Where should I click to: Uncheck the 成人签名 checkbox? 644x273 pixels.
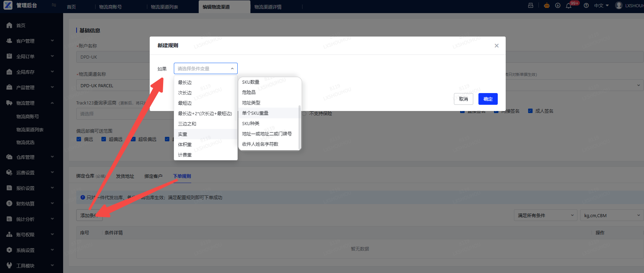[x=530, y=111]
